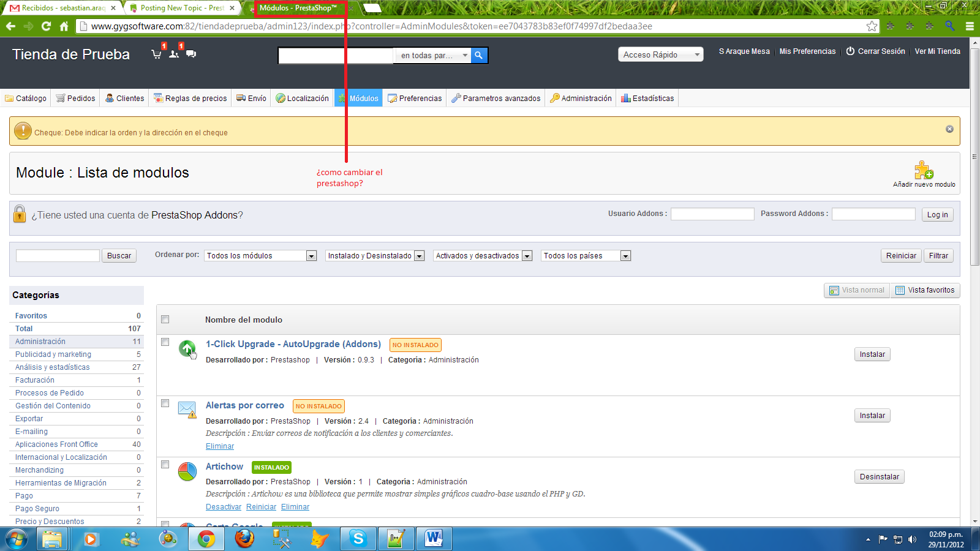
Task: Open the volume control in system tray
Action: point(913,539)
